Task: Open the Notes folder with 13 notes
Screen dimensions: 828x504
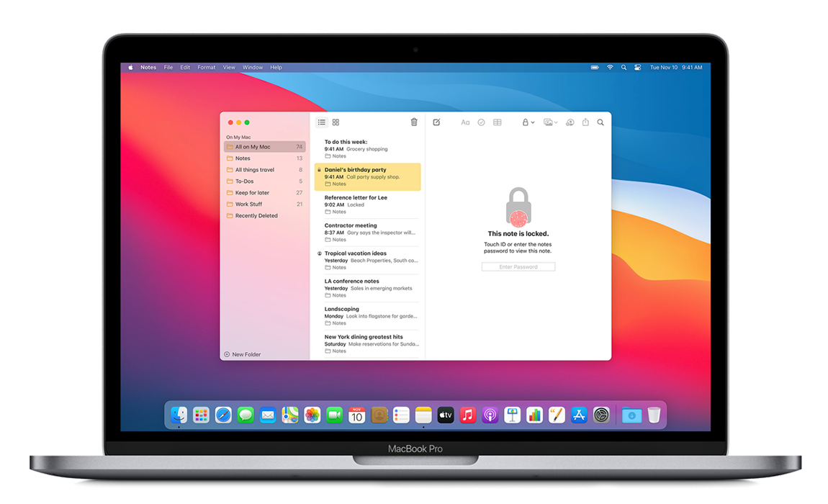Action: click(x=264, y=158)
